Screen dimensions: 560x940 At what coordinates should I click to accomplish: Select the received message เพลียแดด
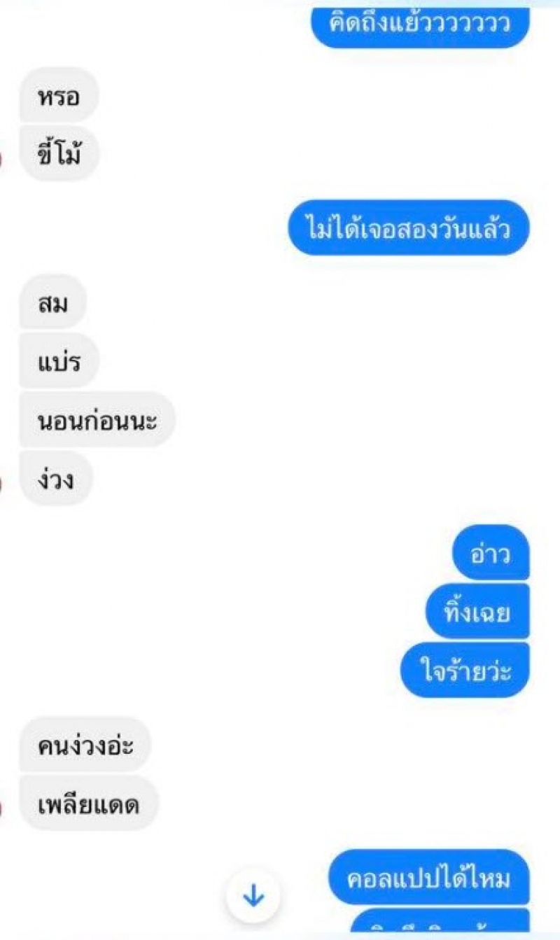pyautogui.click(x=89, y=804)
